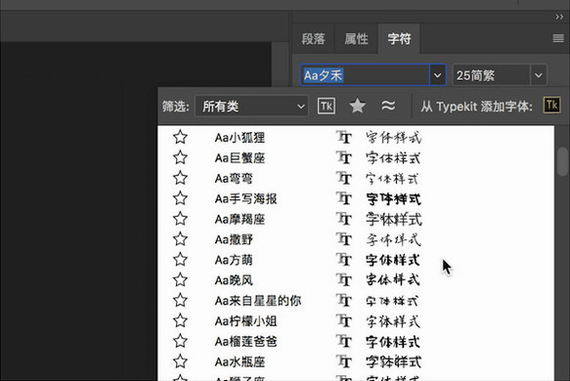Click TrueType icon beside Aa撒野
The width and height of the screenshot is (570, 381).
[344, 239]
